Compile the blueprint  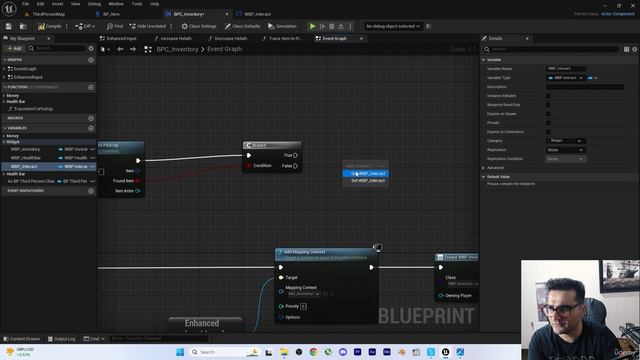point(50,26)
